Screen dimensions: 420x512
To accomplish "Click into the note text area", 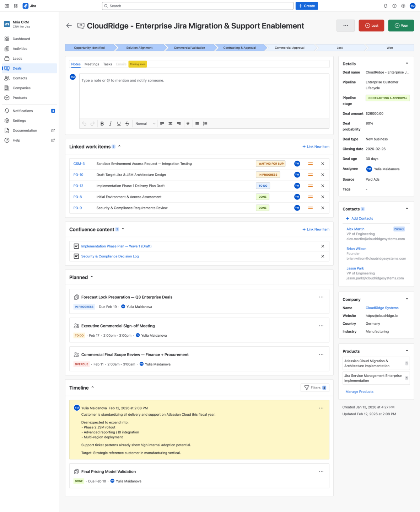I will 204,96.
